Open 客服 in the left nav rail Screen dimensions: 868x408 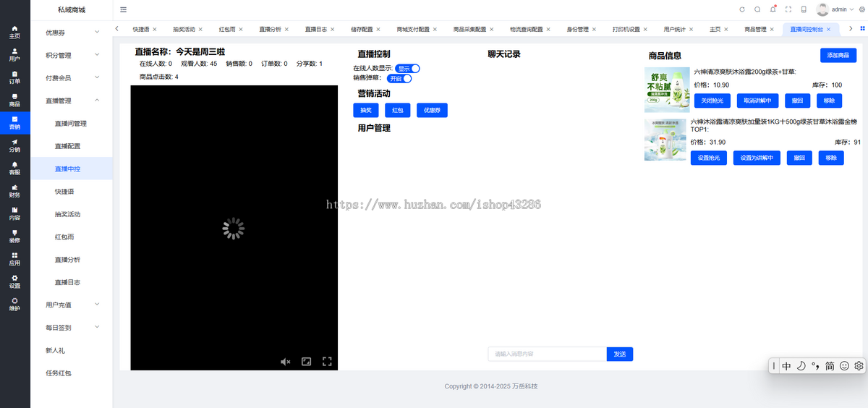pos(14,168)
